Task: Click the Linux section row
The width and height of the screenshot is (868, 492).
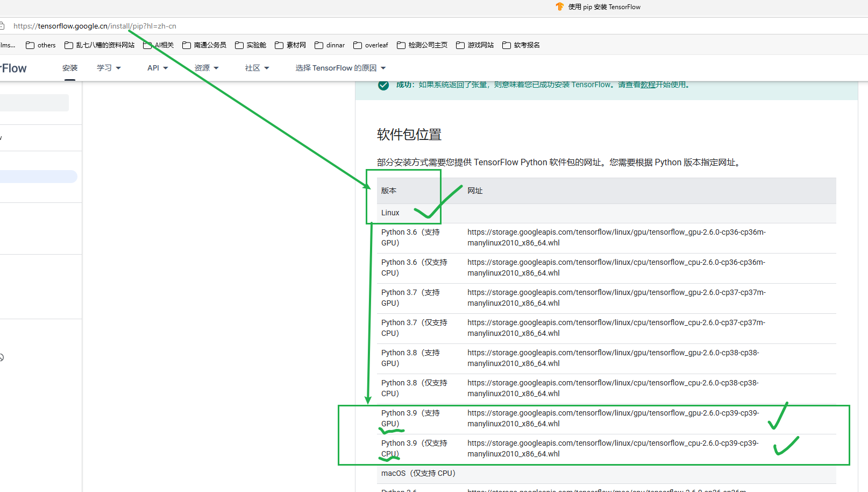Action: [x=607, y=213]
